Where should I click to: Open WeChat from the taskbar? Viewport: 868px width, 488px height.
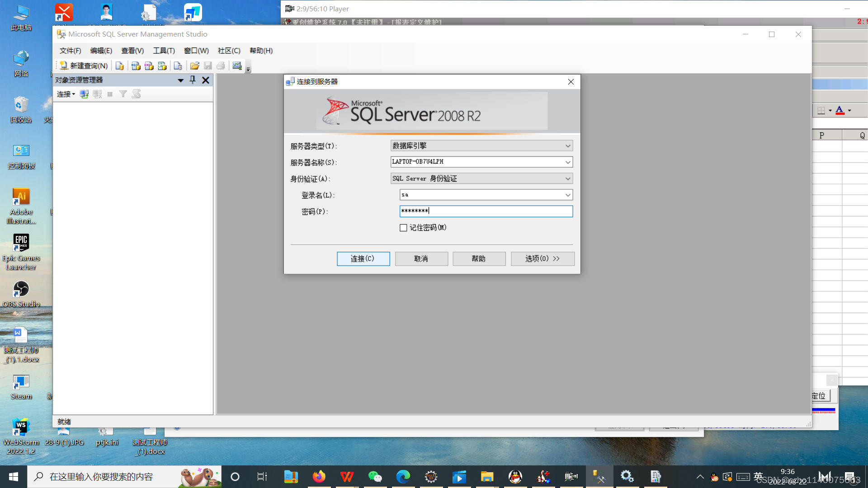pyautogui.click(x=375, y=477)
